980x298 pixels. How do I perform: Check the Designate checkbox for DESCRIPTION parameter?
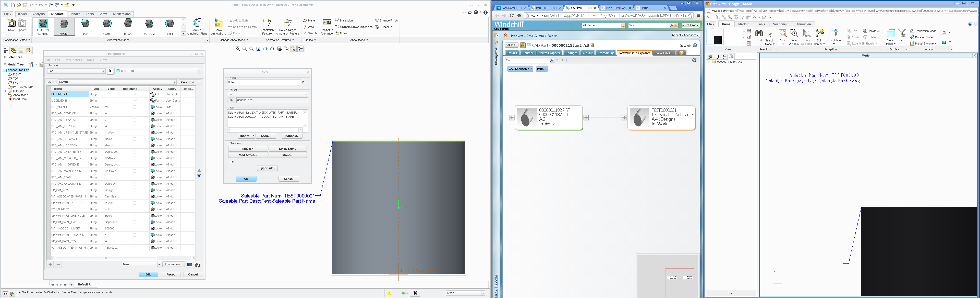pyautogui.click(x=135, y=94)
